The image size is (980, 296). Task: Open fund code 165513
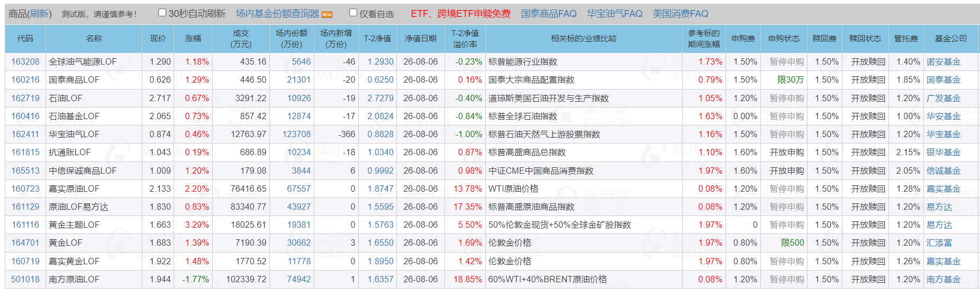pyautogui.click(x=25, y=171)
